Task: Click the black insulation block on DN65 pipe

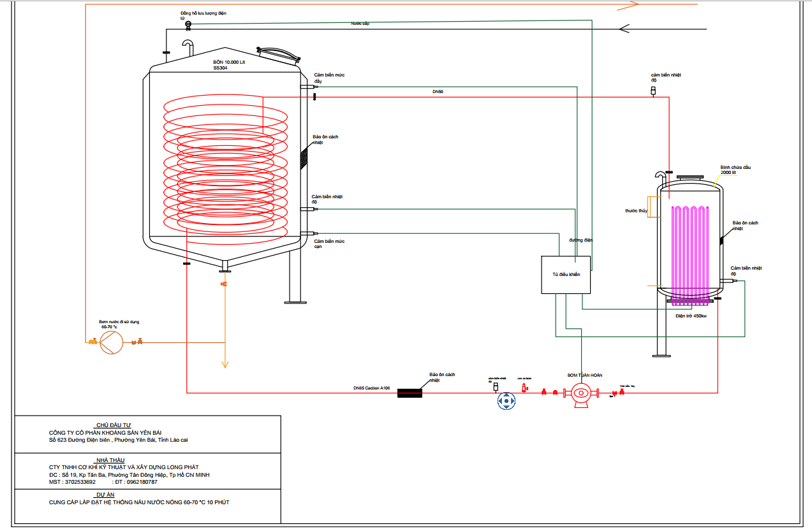Action: [x=411, y=393]
